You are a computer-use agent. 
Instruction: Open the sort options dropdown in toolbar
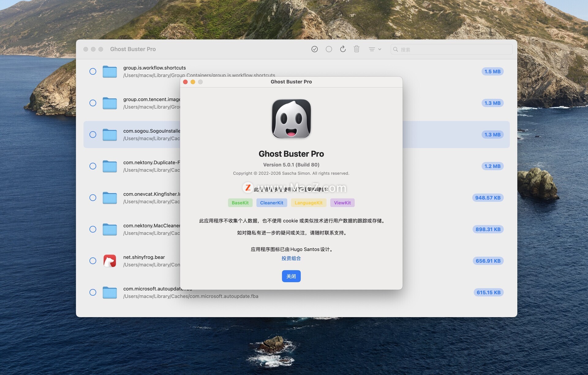point(375,49)
